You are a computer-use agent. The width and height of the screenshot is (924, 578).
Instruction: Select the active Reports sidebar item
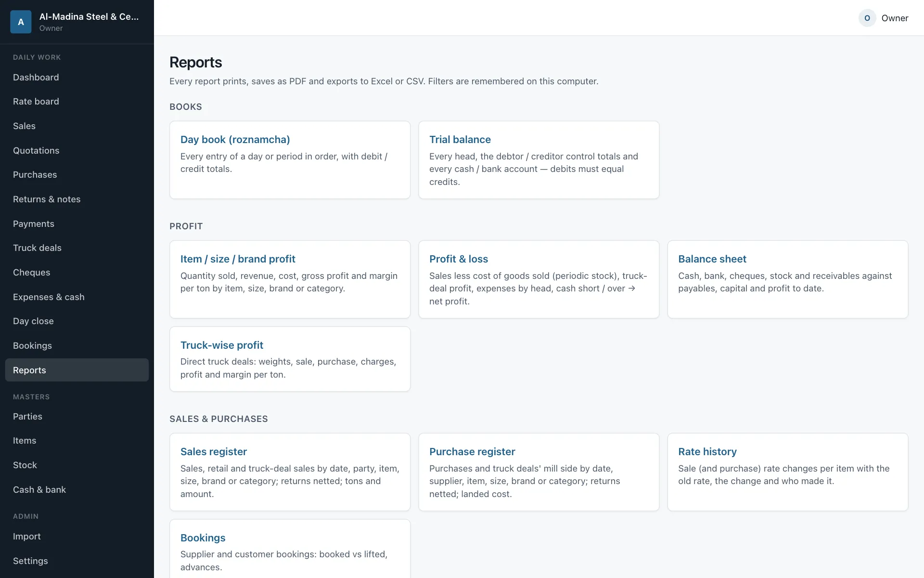[77, 370]
